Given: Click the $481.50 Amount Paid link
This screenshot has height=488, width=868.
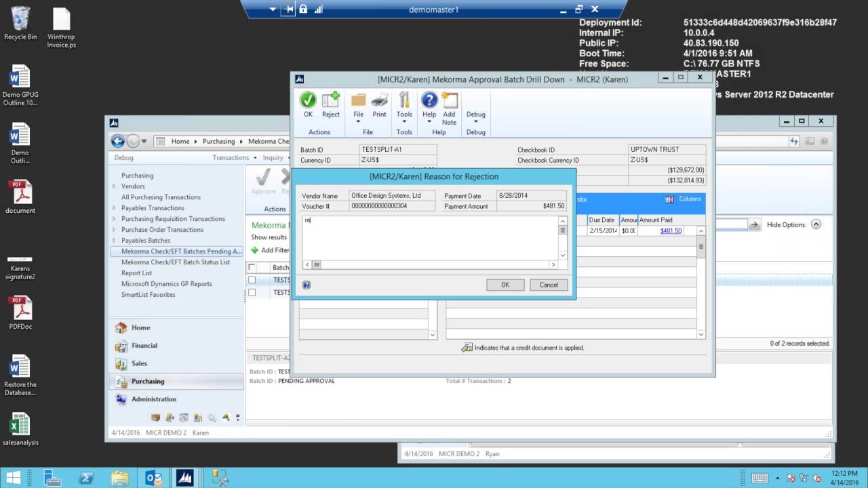Looking at the screenshot, I should click(x=671, y=231).
